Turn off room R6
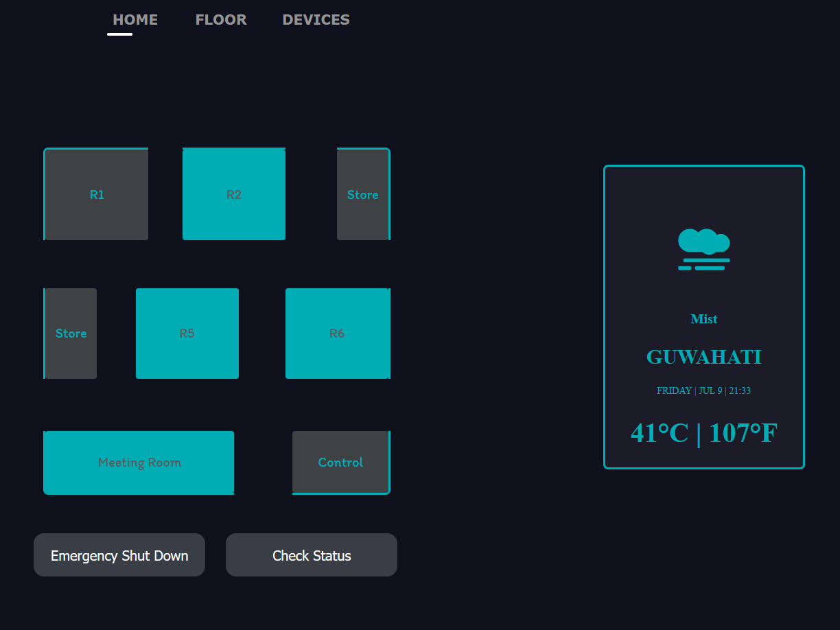 coord(338,334)
